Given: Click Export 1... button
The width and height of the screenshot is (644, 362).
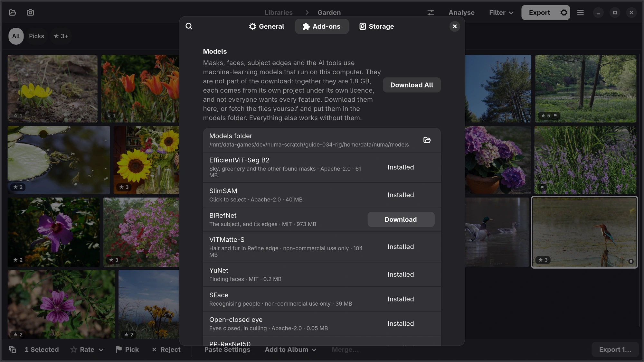Looking at the screenshot, I should pyautogui.click(x=615, y=349).
